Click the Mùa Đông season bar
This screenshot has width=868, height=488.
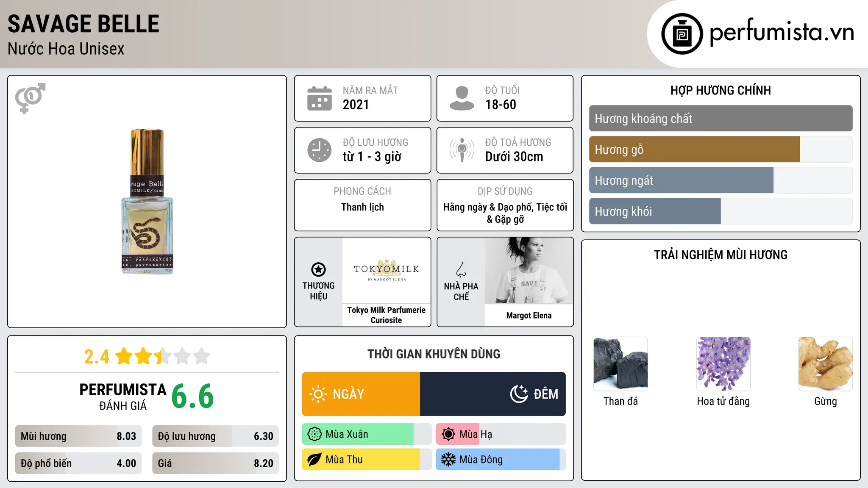(501, 460)
